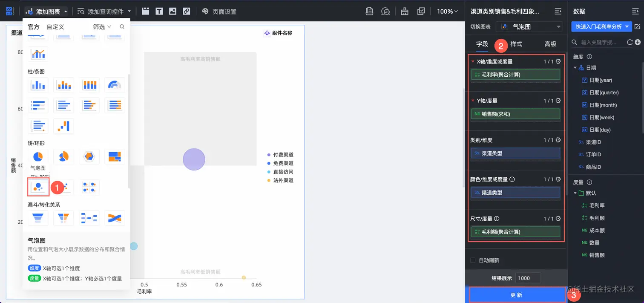The image size is (644, 303).
Task: Collapse the 日期 tree node
Action: (x=575, y=68)
